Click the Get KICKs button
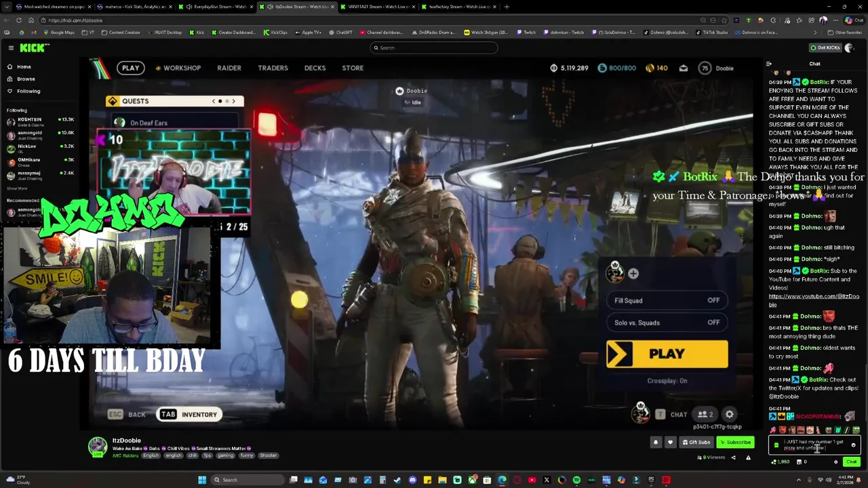 pyautogui.click(x=825, y=47)
